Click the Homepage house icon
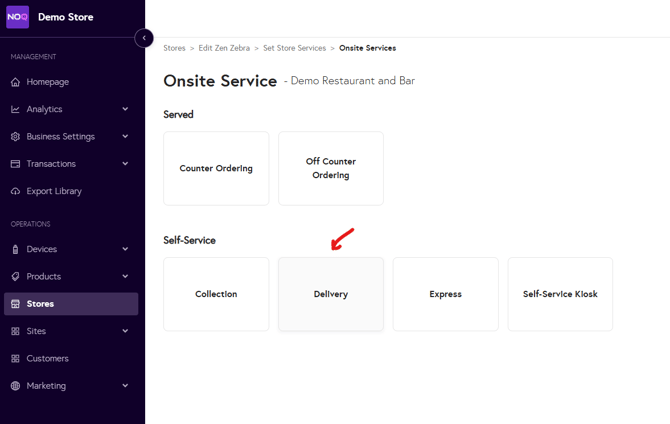This screenshot has height=424, width=670. tap(15, 82)
